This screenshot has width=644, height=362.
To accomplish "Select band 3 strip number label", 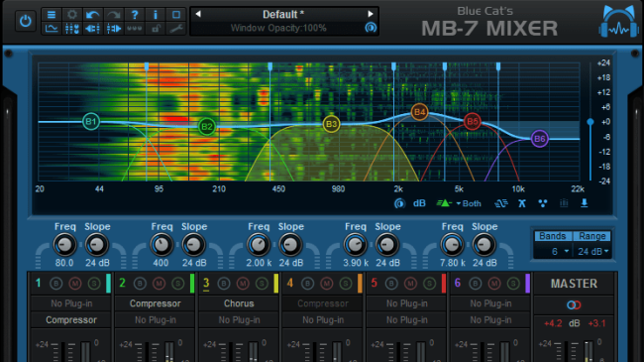I will [206, 283].
